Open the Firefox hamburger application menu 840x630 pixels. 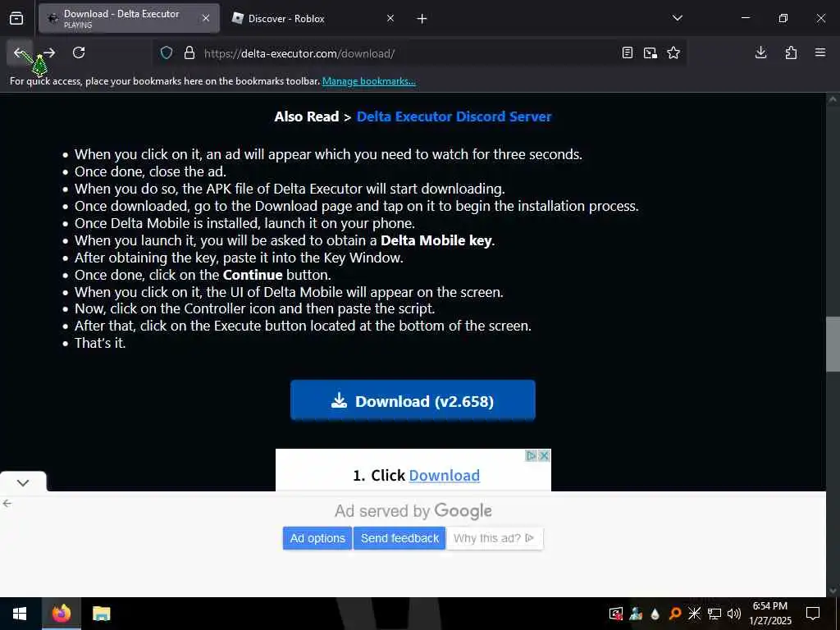tap(820, 52)
